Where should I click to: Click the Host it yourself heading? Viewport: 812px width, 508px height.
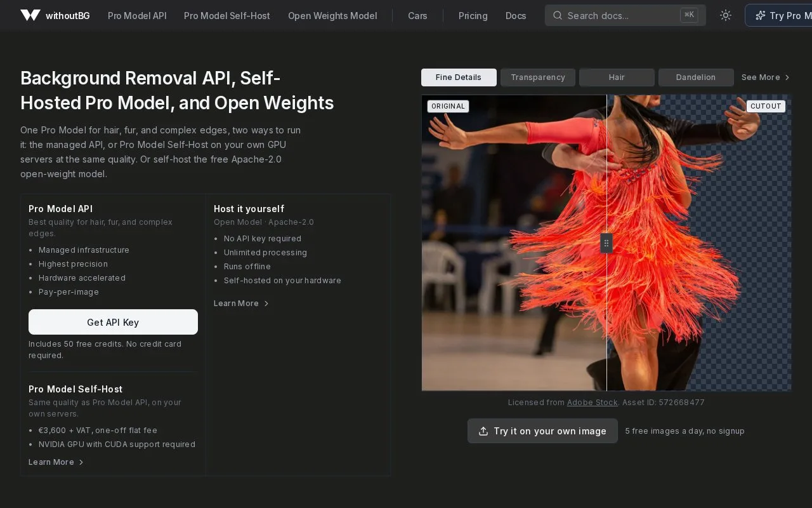click(x=249, y=209)
